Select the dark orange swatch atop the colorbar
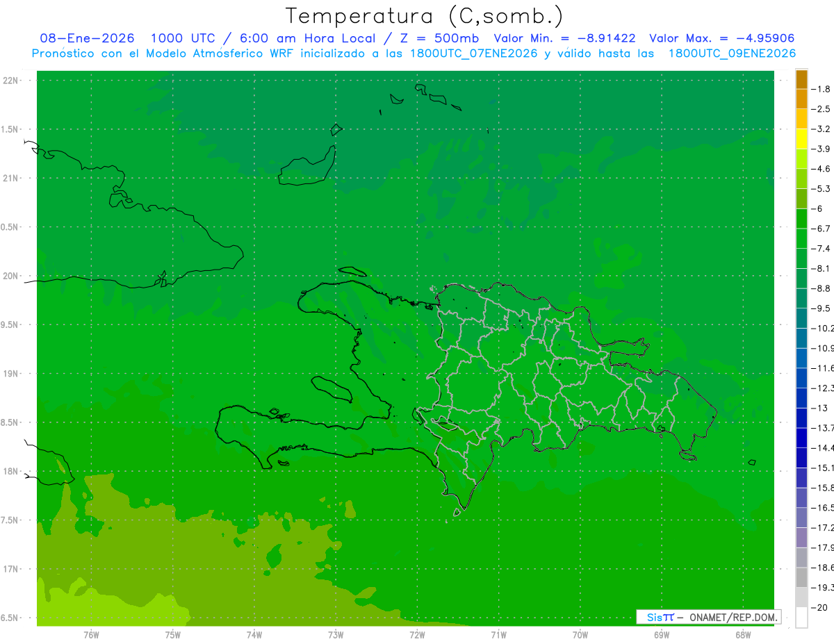Screen dimensions: 834x644 click(x=801, y=79)
